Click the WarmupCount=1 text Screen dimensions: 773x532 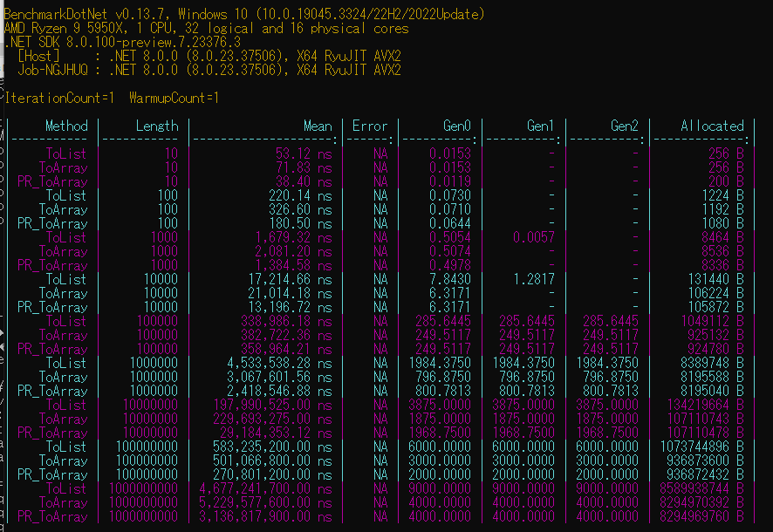(174, 98)
